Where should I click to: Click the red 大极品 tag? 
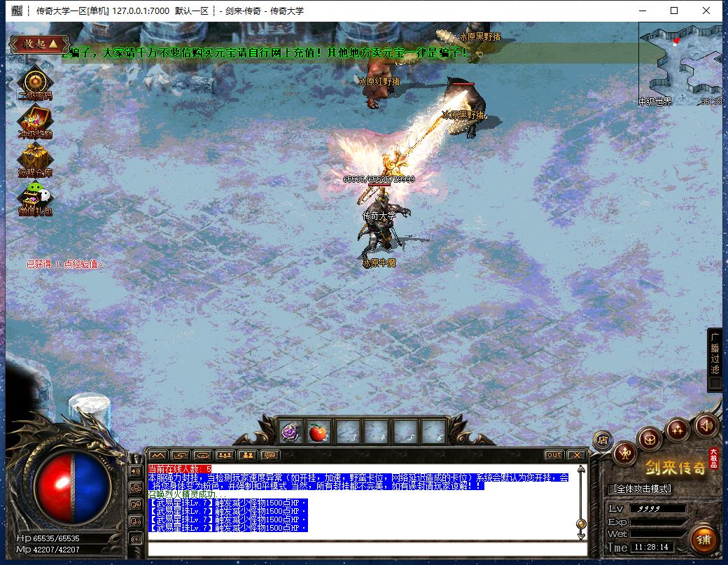click(713, 458)
